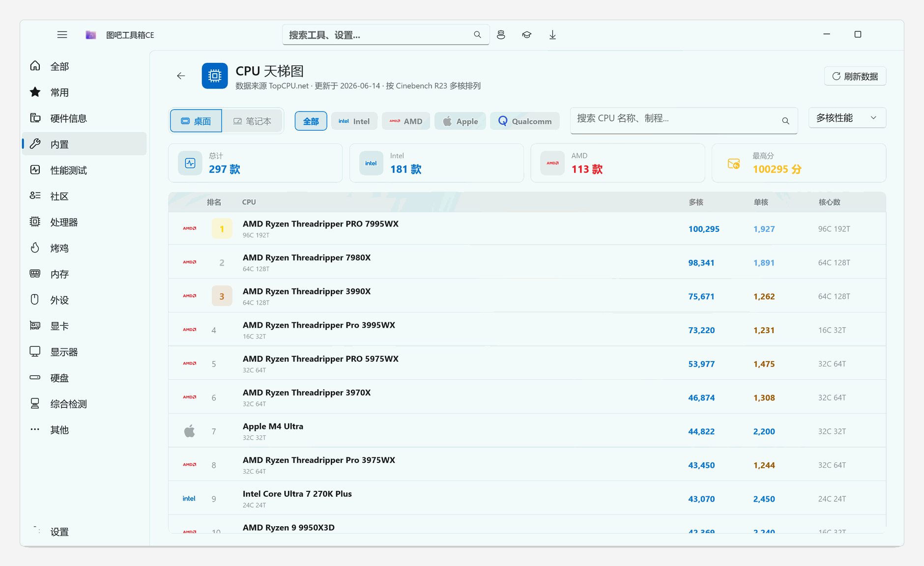Select AMD Ryzen Threadripper PRO 7995WX row
Viewport: 924px width, 566px height.
click(x=527, y=228)
